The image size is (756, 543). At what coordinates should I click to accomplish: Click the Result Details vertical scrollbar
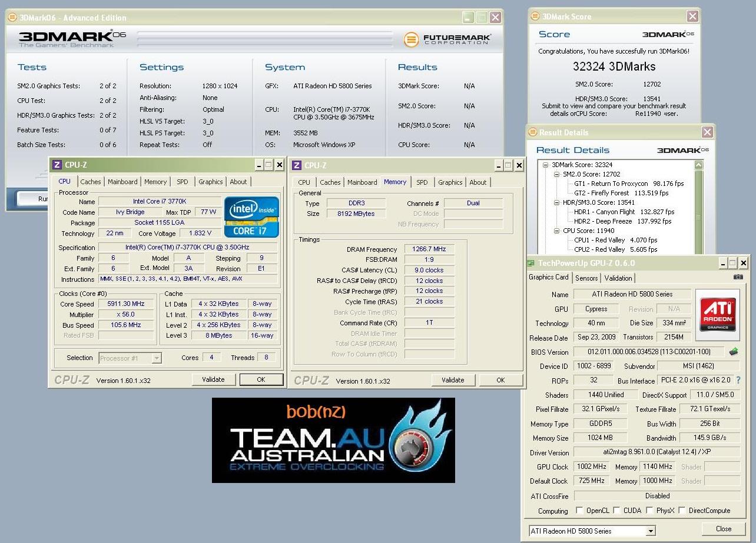click(x=699, y=206)
